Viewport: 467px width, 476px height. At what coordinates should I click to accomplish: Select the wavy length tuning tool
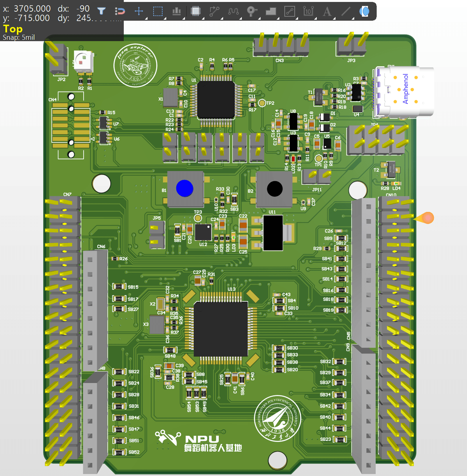click(233, 11)
